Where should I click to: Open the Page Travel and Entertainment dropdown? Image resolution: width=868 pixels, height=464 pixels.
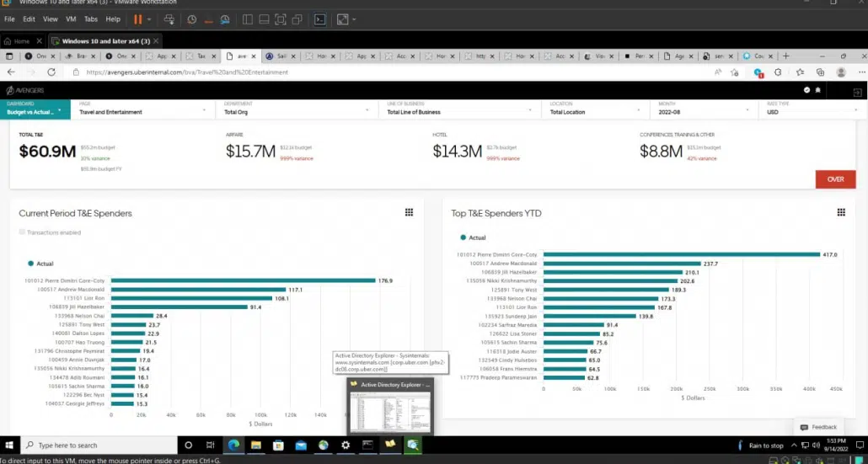[x=143, y=109]
